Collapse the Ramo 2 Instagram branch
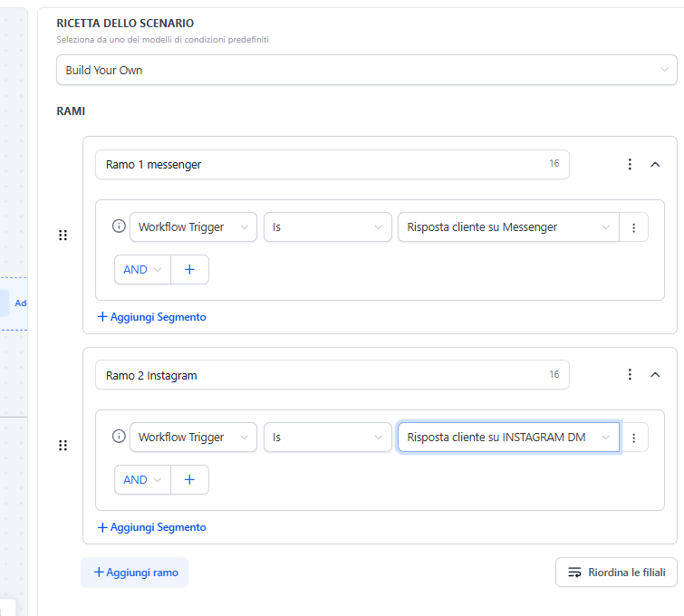The image size is (684, 616). 655,375
